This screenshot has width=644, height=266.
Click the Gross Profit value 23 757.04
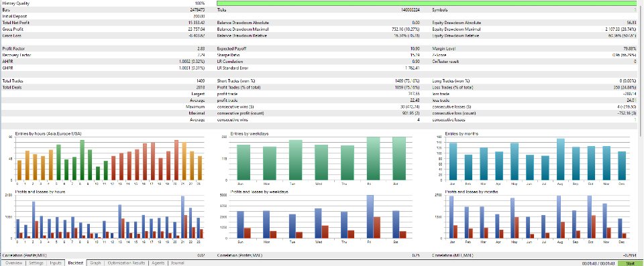click(196, 29)
